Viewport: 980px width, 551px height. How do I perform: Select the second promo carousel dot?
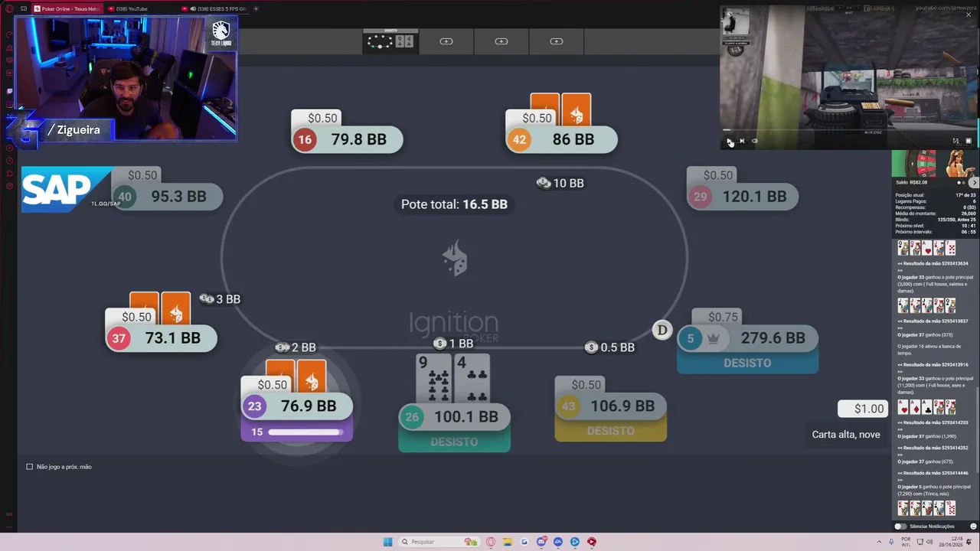pyautogui.click(x=964, y=183)
